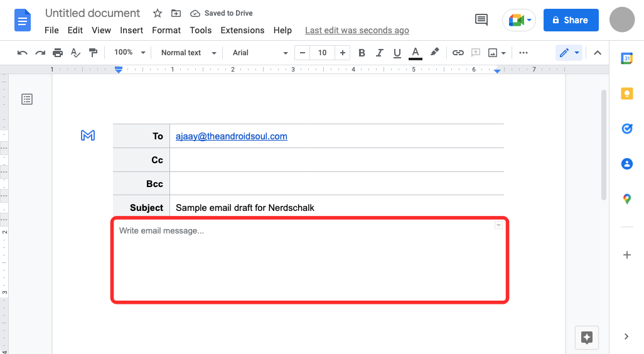The height and width of the screenshot is (354, 644).
Task: Click the Explore button at bottom right
Action: click(x=586, y=338)
